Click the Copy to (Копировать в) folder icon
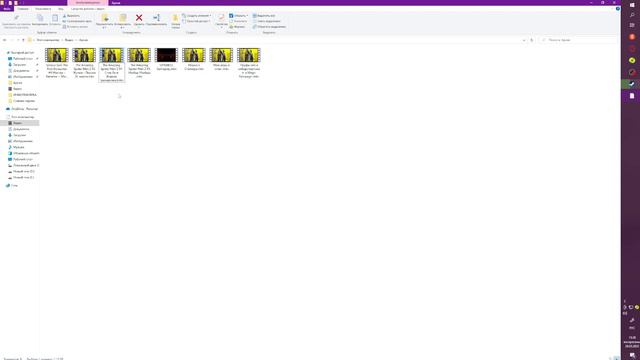The image size is (640, 360). [x=122, y=18]
